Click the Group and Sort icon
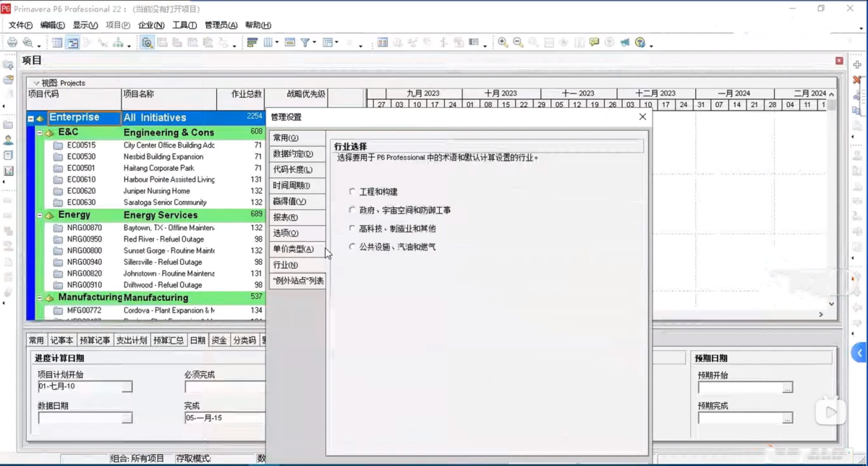The height and width of the screenshot is (466, 868). coord(328,43)
